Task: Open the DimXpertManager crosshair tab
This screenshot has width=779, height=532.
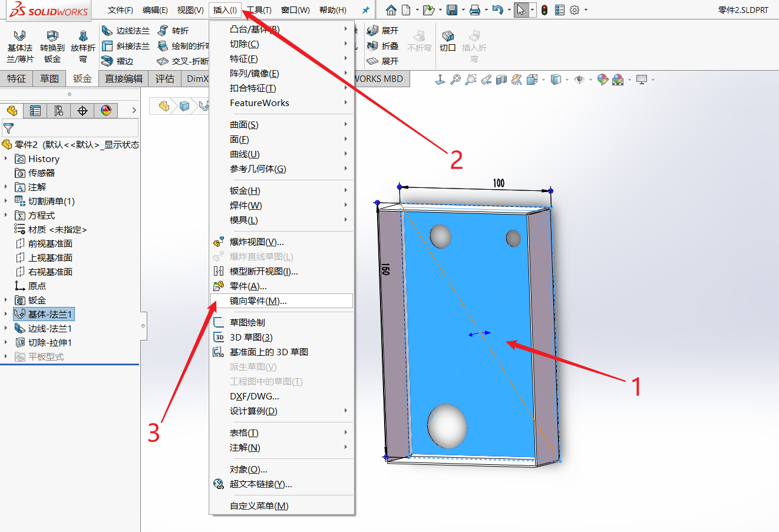Action: pos(82,111)
